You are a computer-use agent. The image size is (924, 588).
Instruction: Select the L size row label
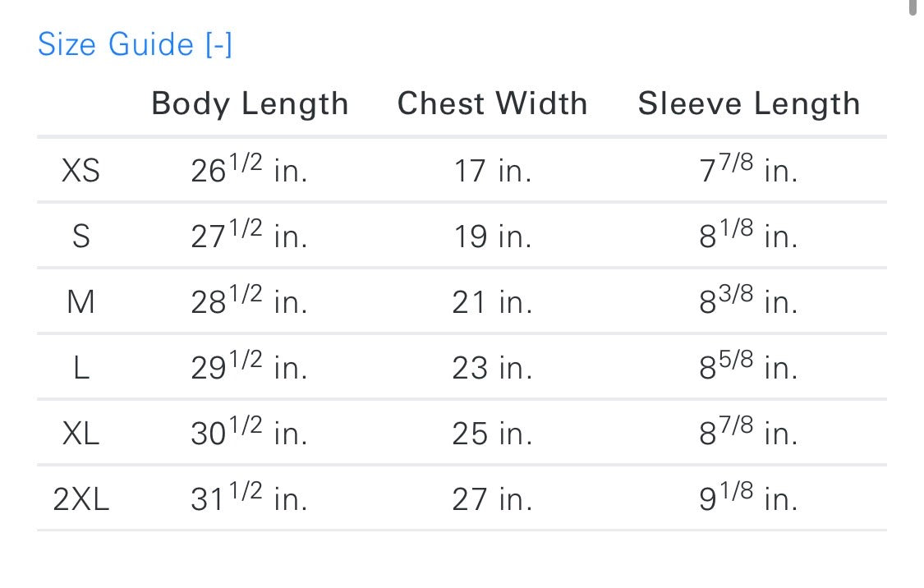(x=80, y=368)
